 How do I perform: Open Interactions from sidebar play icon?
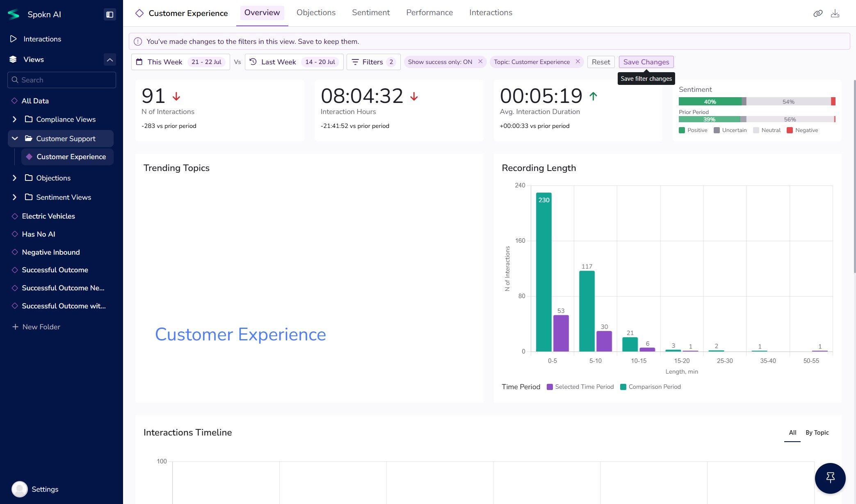coord(14,39)
